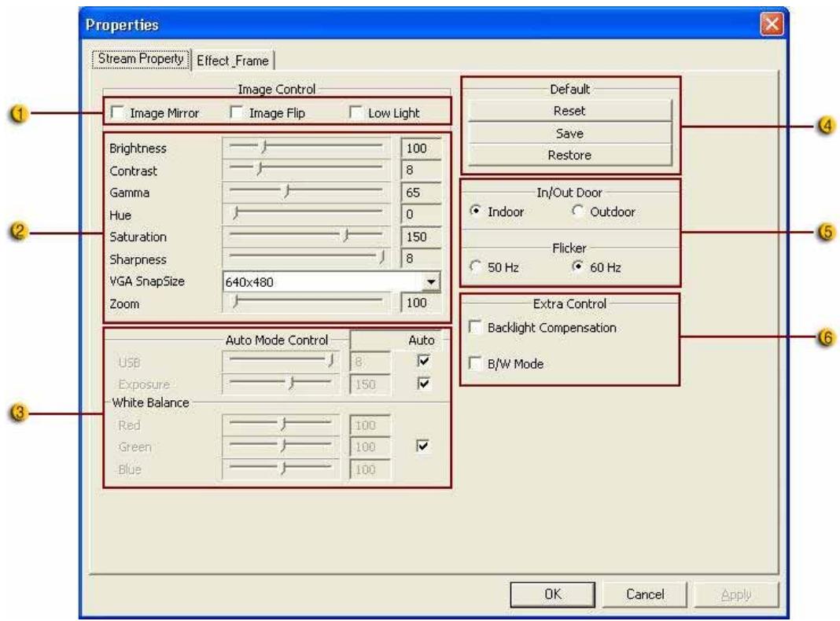Open the Effect_Frame tab

233,61
